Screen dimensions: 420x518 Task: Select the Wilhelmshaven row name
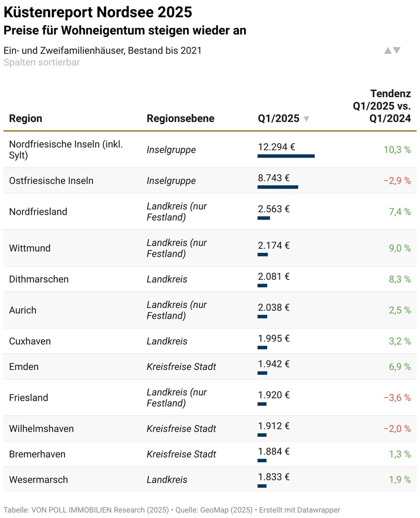(x=41, y=429)
